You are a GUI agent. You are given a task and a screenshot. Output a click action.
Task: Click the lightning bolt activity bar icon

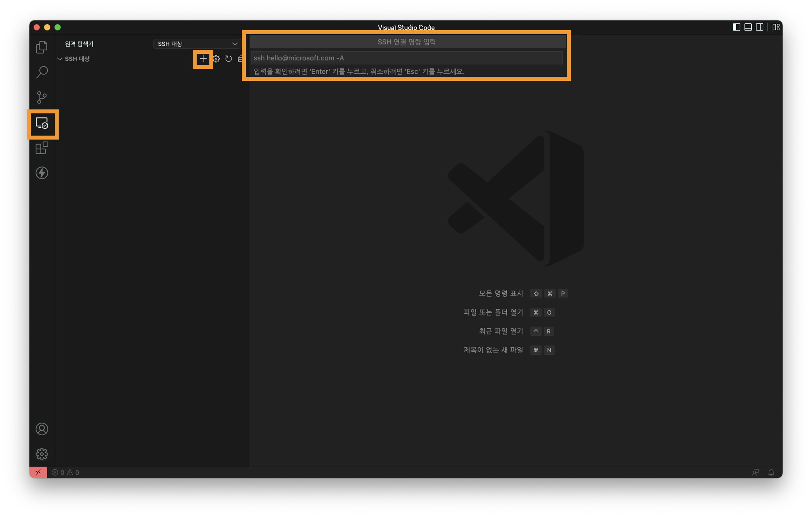(42, 173)
